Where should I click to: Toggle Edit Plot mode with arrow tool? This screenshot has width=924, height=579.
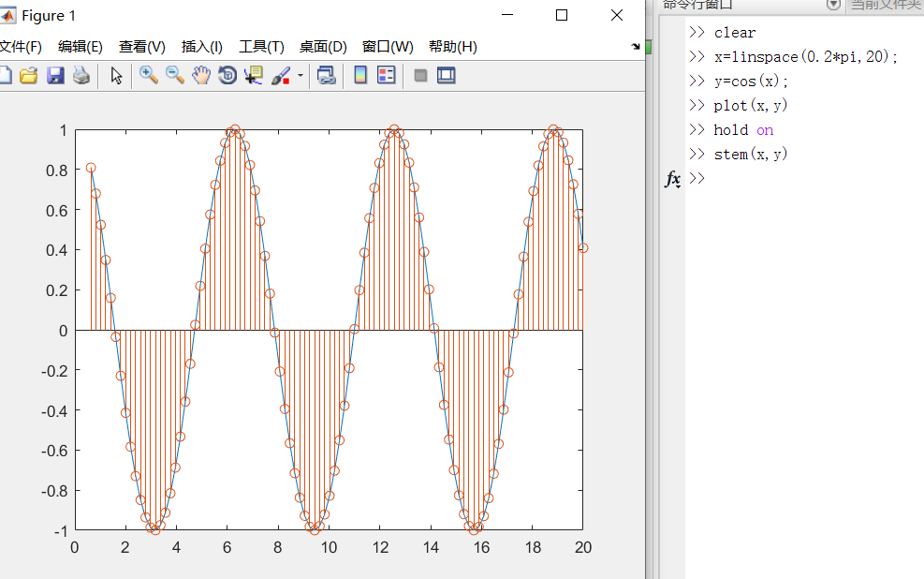tap(116, 75)
